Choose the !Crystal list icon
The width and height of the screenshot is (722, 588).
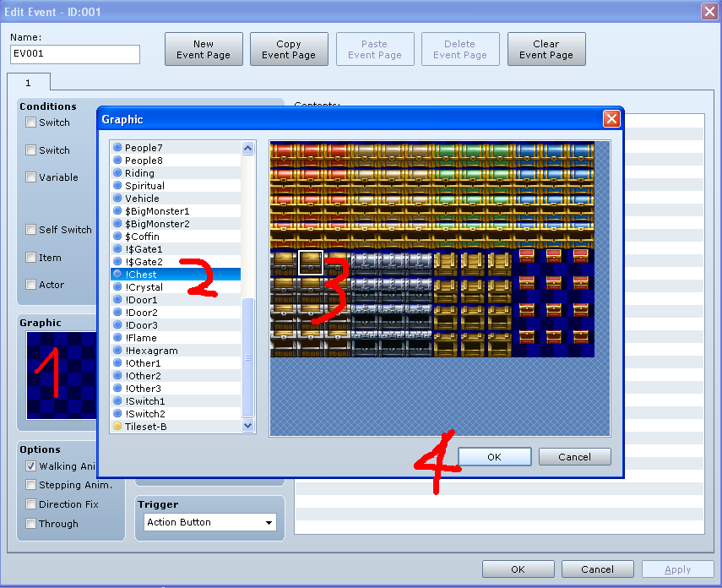tap(117, 286)
